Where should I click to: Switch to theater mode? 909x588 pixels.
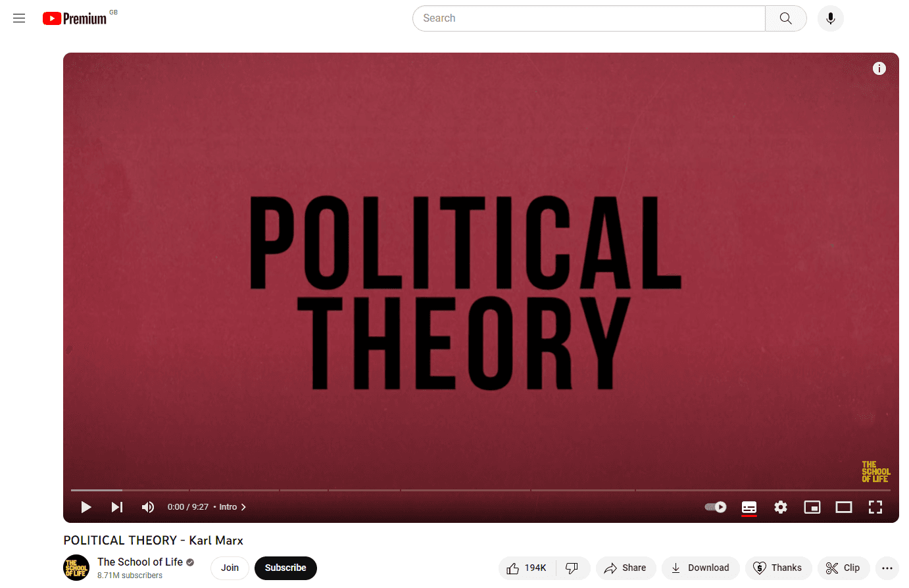[x=844, y=507]
